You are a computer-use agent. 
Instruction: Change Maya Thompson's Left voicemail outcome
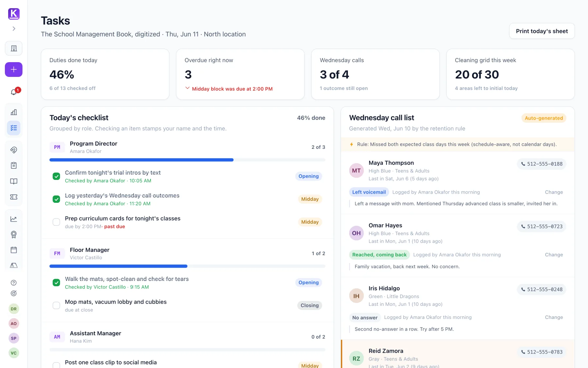click(x=554, y=192)
